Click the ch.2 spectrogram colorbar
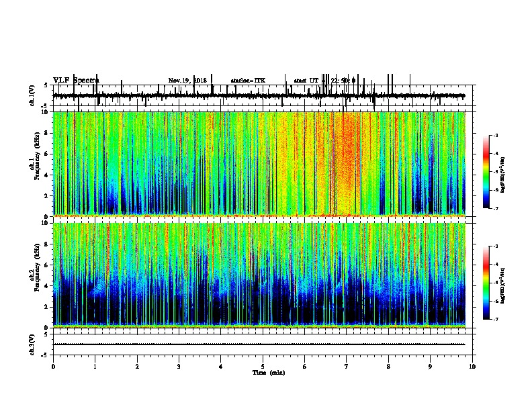Viewport: 532px width, 411px height. click(486, 283)
